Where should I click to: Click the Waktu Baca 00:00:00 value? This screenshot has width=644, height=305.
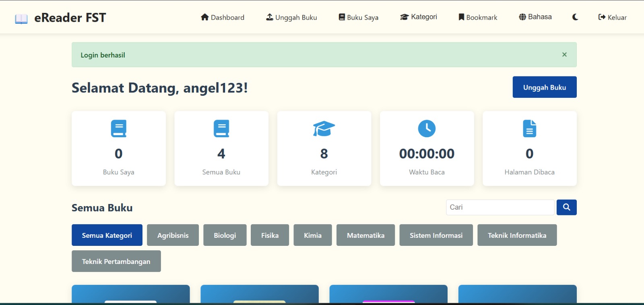427,154
